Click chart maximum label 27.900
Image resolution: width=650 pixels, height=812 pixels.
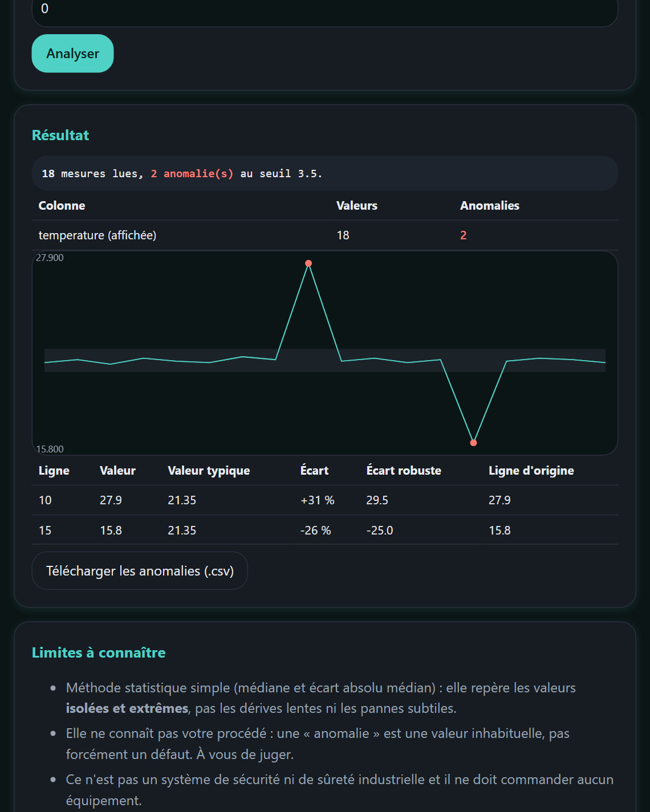pyautogui.click(x=50, y=258)
